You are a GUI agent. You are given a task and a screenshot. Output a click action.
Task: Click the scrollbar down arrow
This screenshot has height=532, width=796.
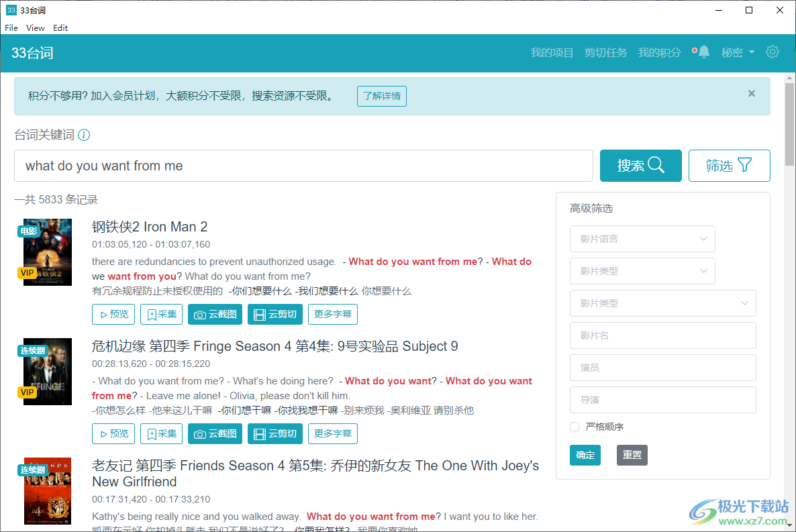[789, 526]
